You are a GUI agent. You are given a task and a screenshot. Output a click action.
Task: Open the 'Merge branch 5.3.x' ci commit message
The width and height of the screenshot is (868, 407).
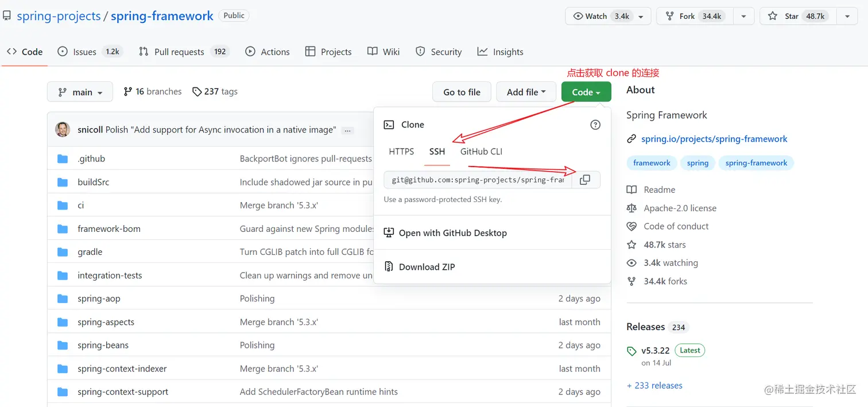click(x=279, y=206)
